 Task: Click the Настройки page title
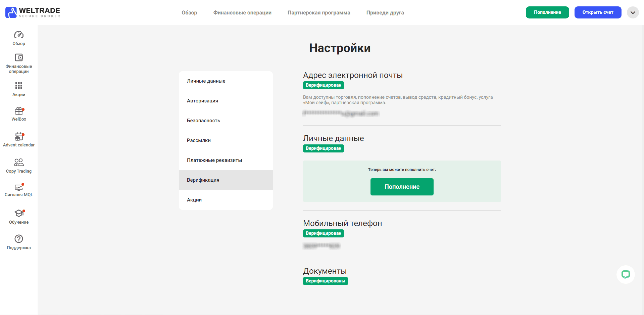pos(340,48)
